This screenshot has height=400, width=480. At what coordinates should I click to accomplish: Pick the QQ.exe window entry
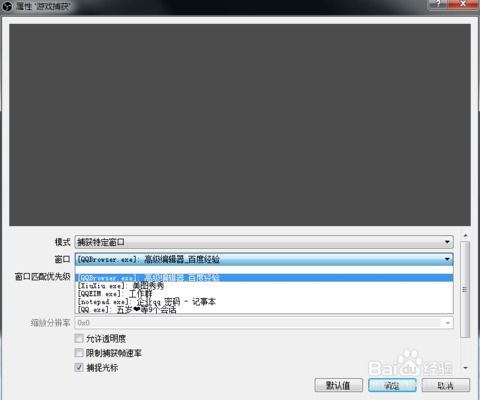click(264, 310)
